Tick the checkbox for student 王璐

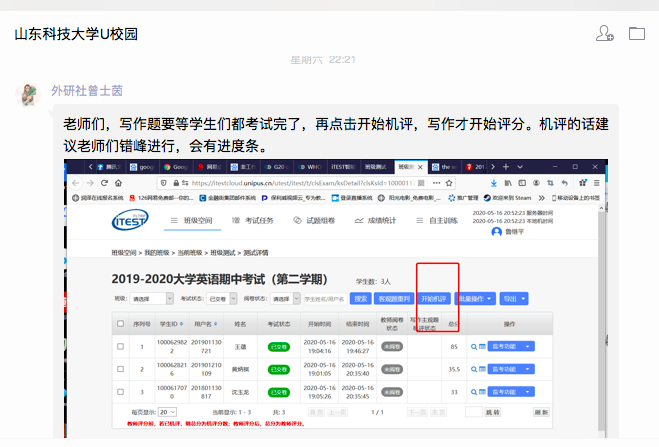[120, 347]
